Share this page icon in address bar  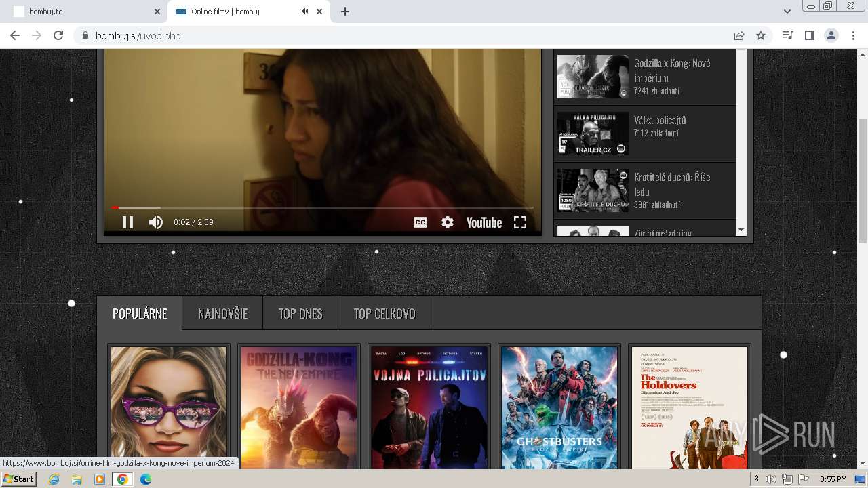click(739, 35)
